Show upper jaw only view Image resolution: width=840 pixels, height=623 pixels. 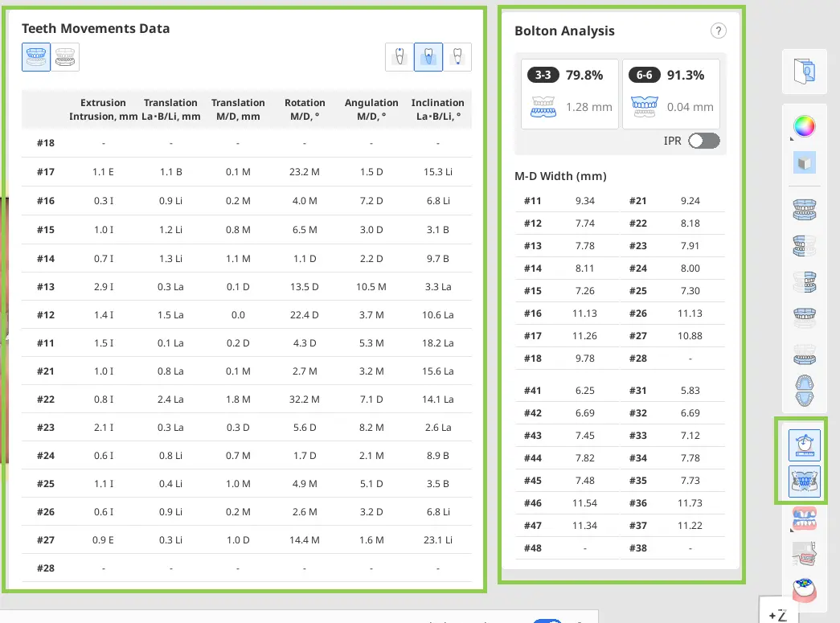pos(804,317)
